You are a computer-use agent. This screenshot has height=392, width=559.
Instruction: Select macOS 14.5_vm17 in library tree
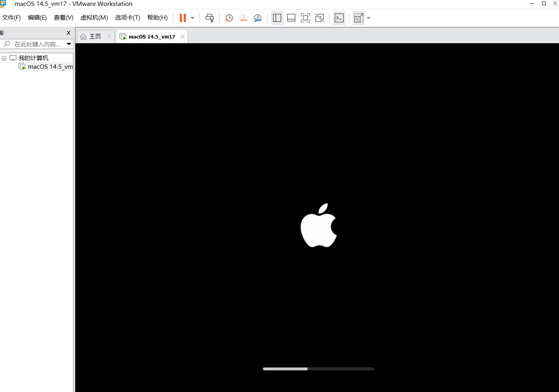[x=50, y=67]
